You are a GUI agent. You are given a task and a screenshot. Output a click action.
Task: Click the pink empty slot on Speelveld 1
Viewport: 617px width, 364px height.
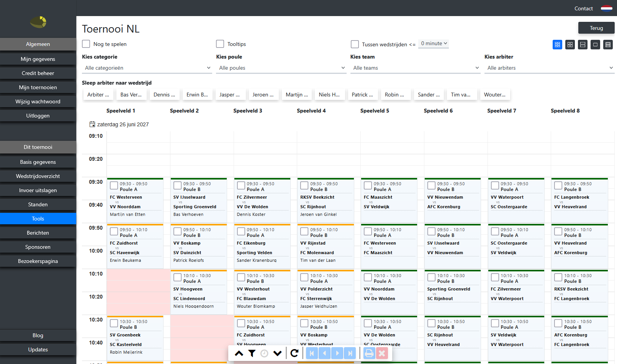pos(138,292)
